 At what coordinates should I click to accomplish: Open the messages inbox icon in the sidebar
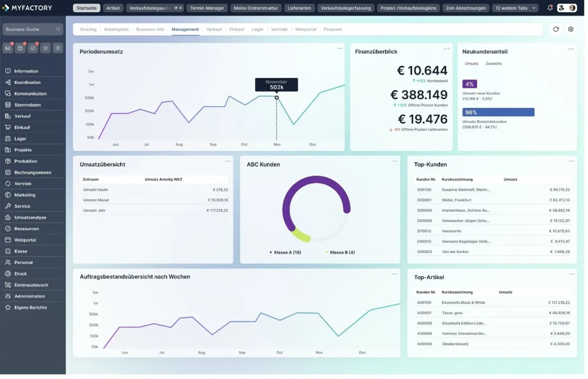7,47
